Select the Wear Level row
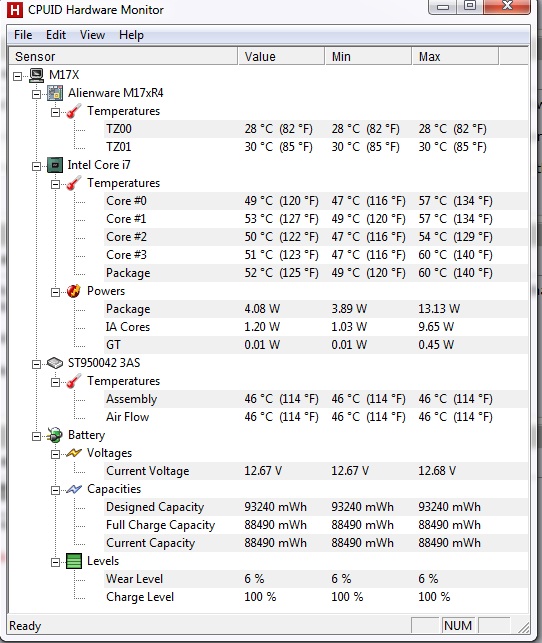The height and width of the screenshot is (643, 542). (x=316, y=579)
